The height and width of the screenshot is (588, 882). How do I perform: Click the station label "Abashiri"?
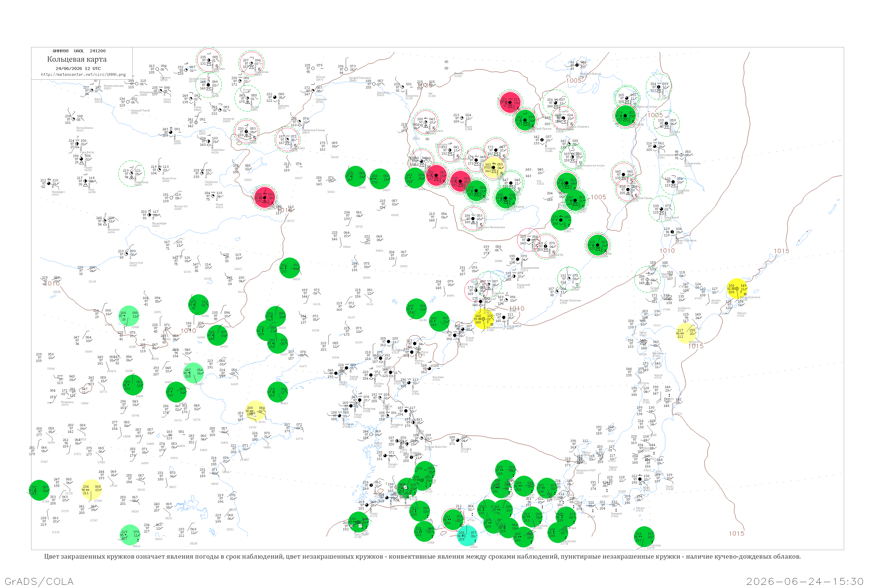[x=716, y=300]
